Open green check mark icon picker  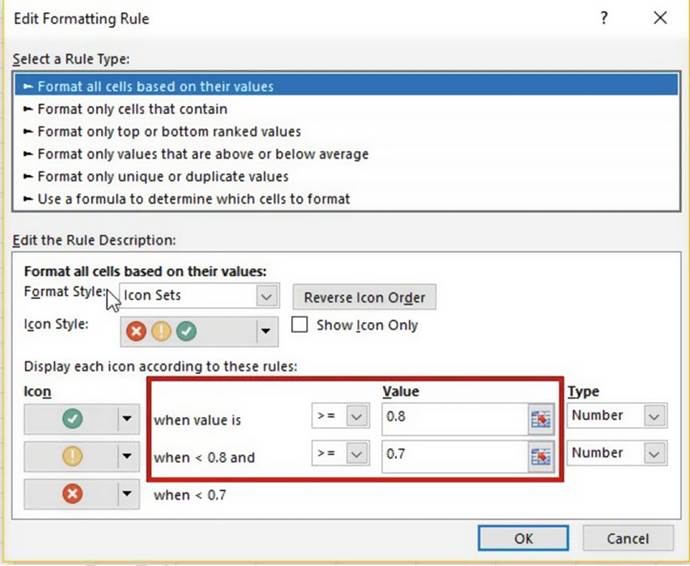pyautogui.click(x=127, y=420)
